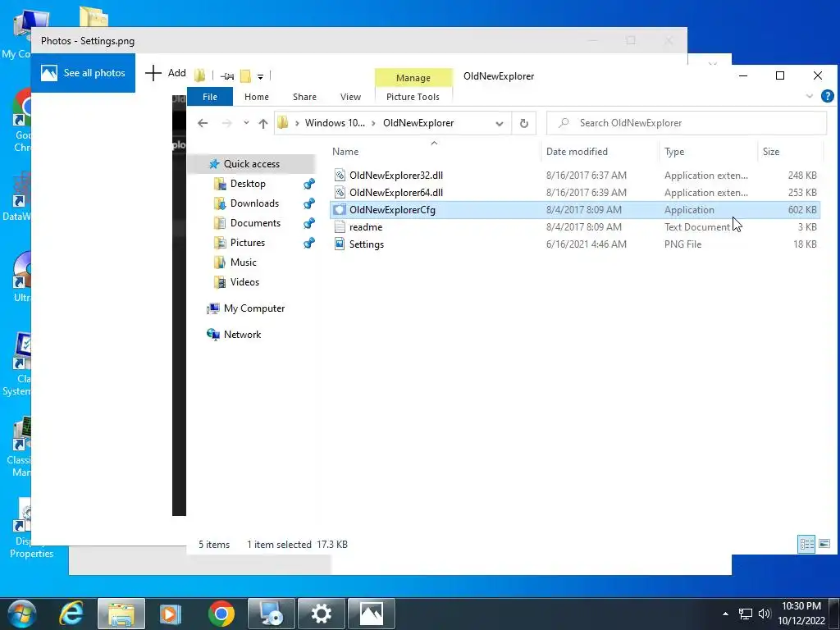
Task: Open the recent locations dropdown arrow
Action: pos(246,123)
